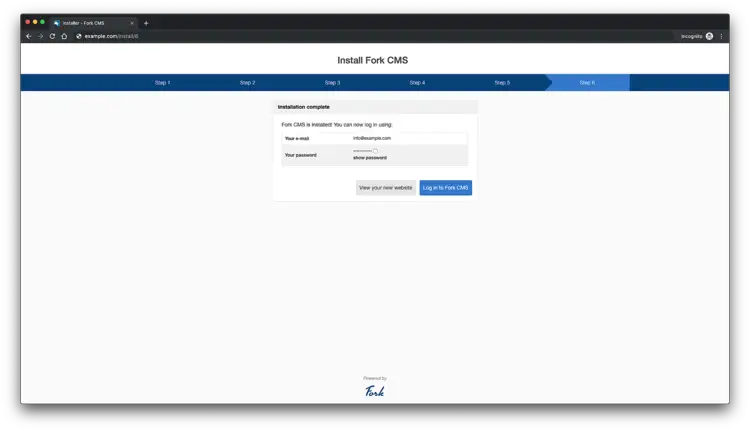Close the Installer - Fork CMS tab

pyautogui.click(x=132, y=23)
